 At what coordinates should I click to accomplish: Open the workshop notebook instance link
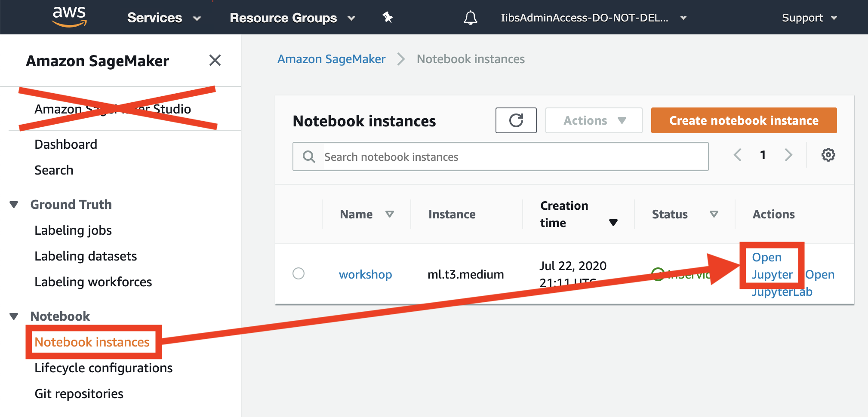(x=365, y=274)
